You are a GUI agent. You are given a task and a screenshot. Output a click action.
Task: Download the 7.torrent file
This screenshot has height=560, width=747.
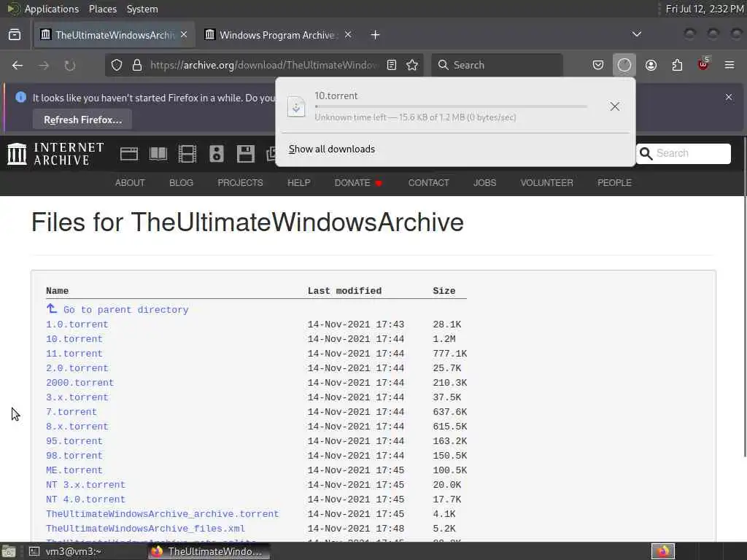[x=71, y=412]
